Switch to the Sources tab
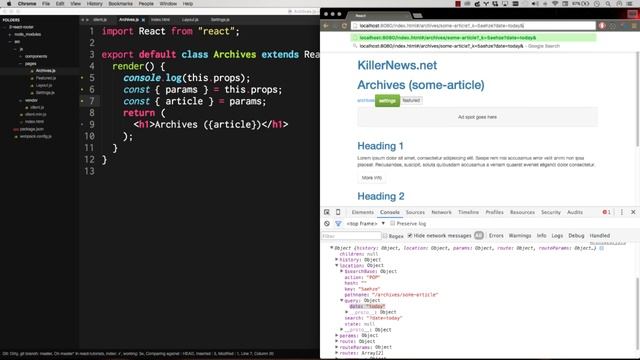This screenshot has width=640, height=360. point(415,212)
